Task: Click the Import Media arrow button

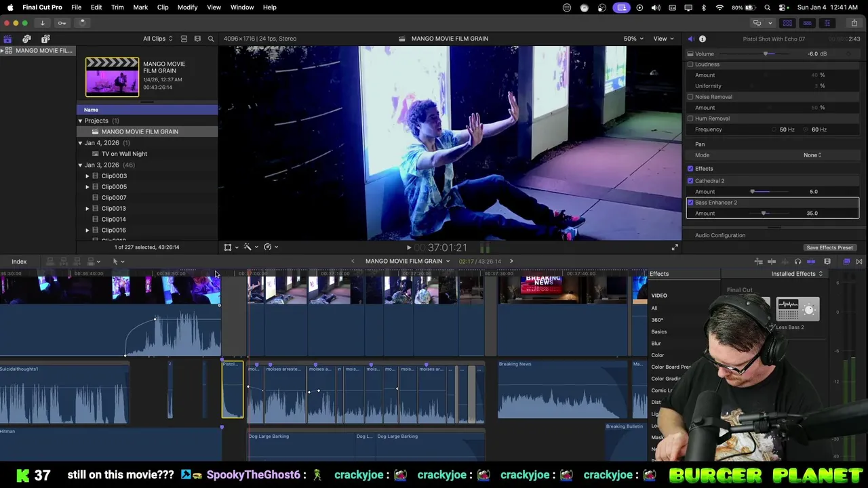Action: (x=42, y=23)
